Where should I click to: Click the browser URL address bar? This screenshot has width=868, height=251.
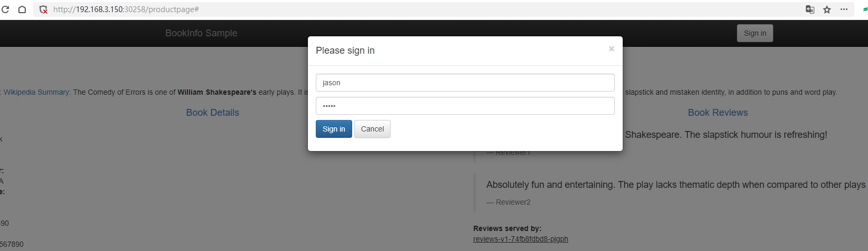tap(368, 9)
